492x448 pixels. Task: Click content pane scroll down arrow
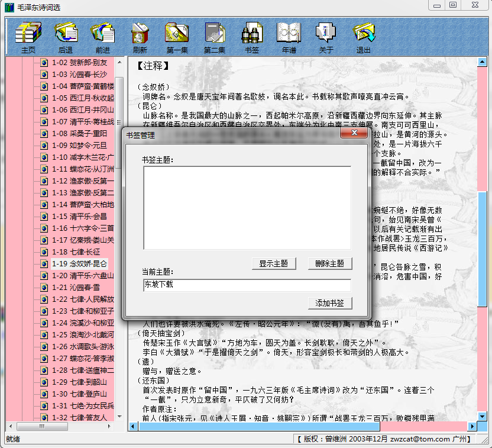pyautogui.click(x=483, y=417)
